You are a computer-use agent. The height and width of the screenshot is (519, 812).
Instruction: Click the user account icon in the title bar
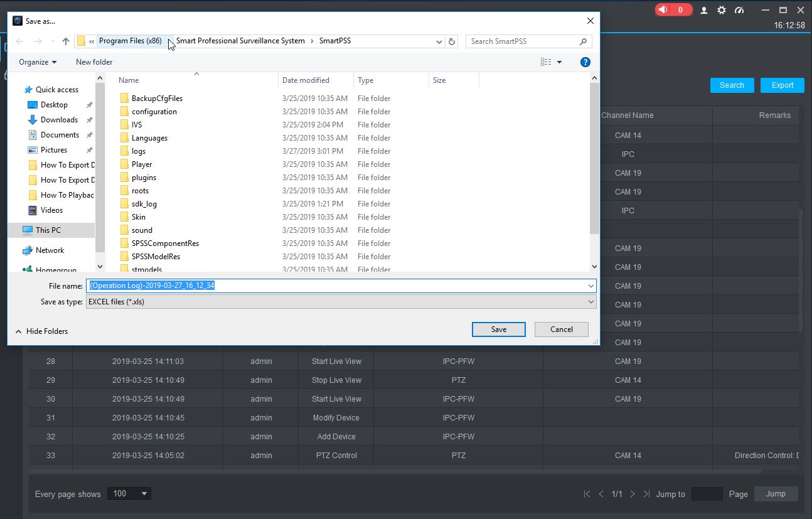[703, 10]
